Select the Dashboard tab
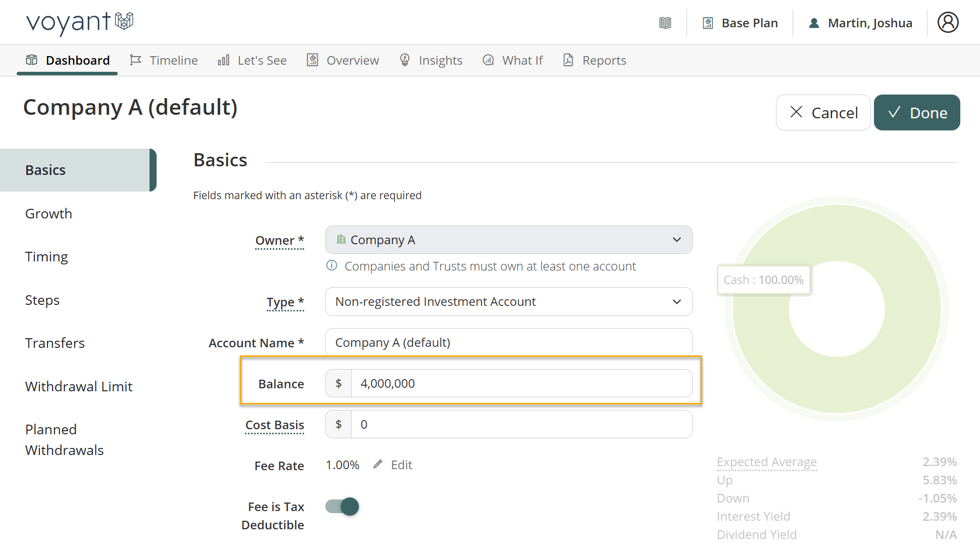The width and height of the screenshot is (980, 546). pyautogui.click(x=67, y=61)
